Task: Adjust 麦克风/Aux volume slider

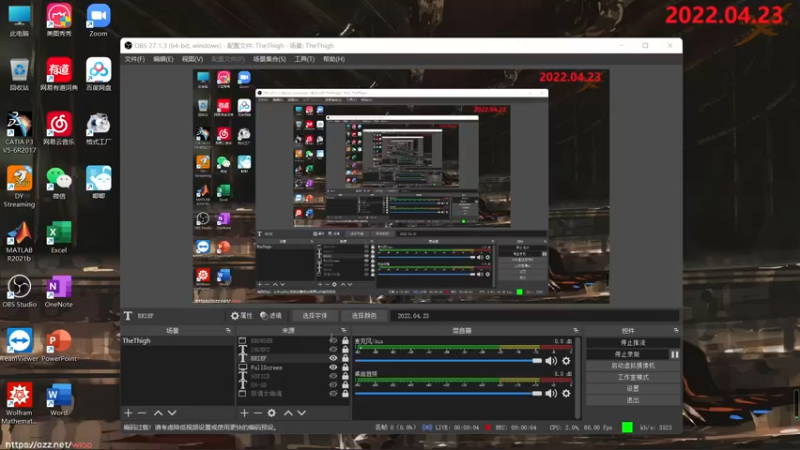Action: (x=448, y=361)
